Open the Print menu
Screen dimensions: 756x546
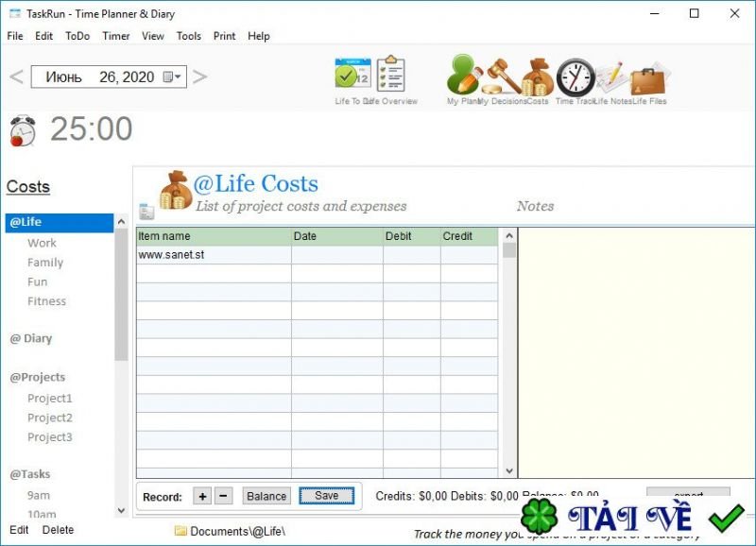point(224,36)
